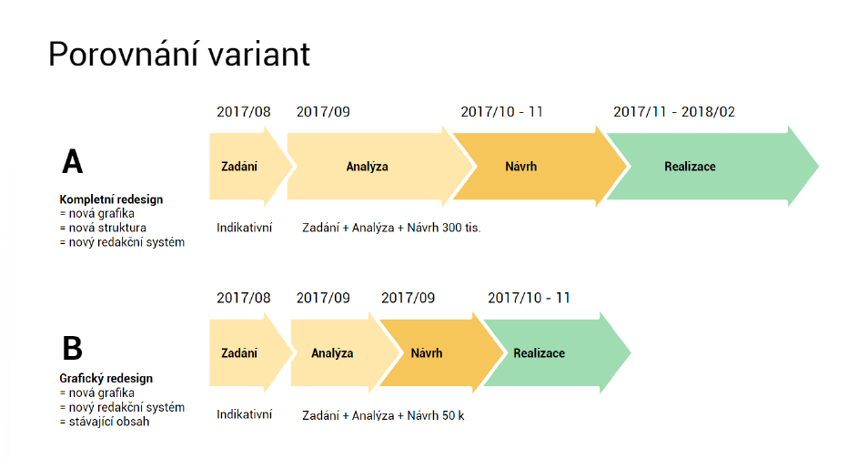Select the "= nová struktura" bullet line

tap(103, 228)
